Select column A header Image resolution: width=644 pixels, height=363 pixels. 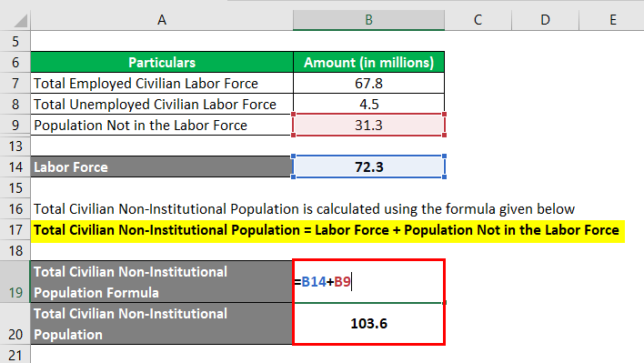click(162, 20)
